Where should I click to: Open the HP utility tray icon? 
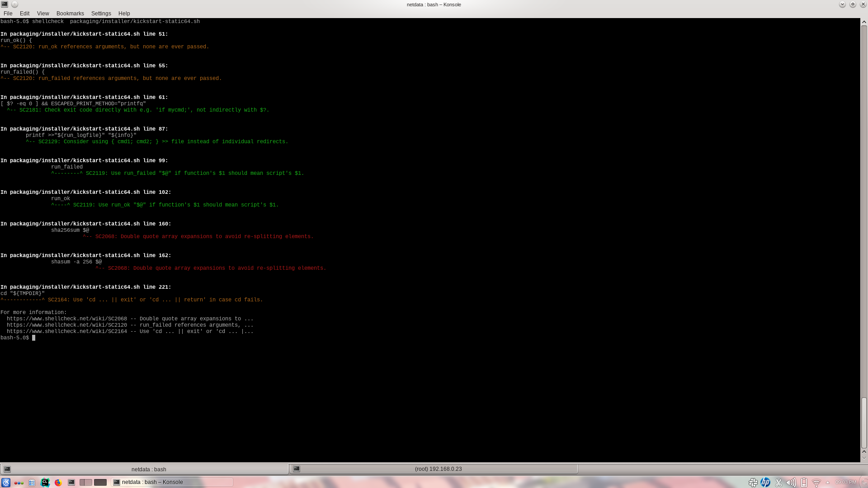(765, 482)
